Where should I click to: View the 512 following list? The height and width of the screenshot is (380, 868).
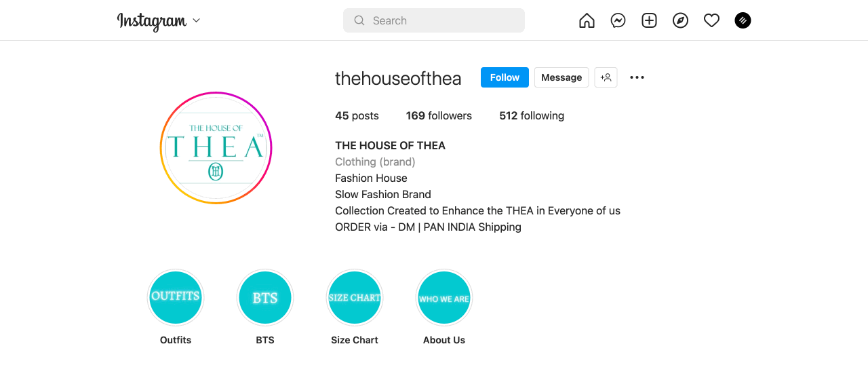532,116
